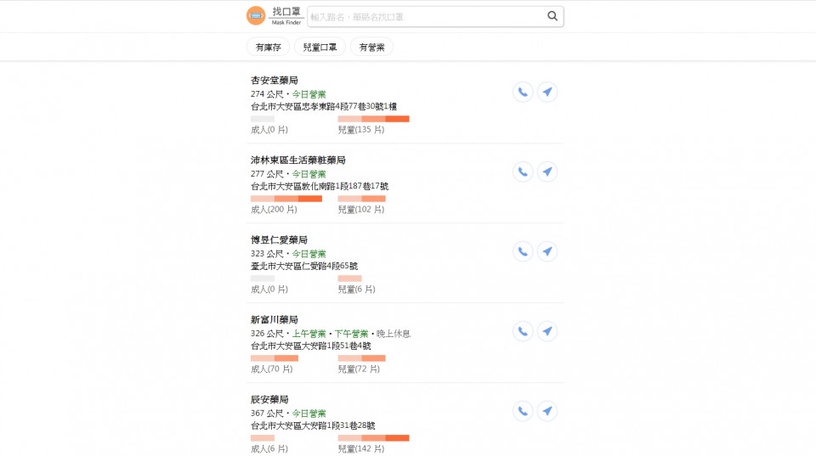Click the 成人(6 片) stock label
The height and width of the screenshot is (456, 816).
pos(269,449)
